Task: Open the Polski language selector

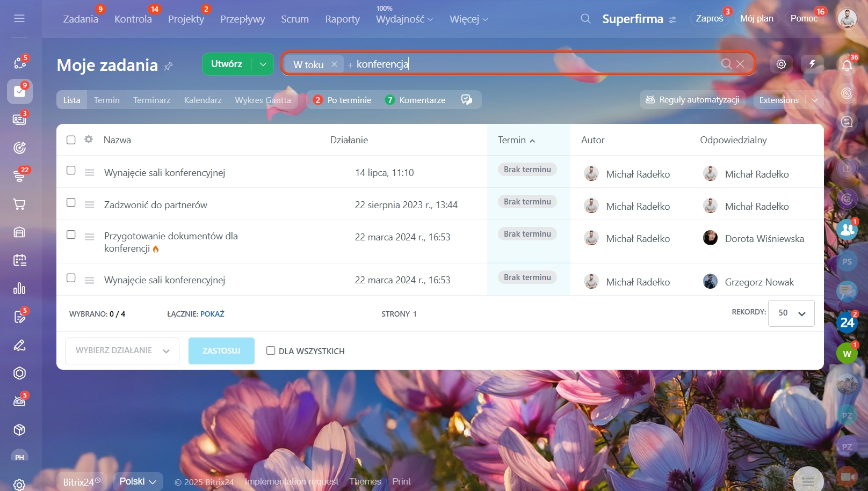Action: click(x=138, y=481)
